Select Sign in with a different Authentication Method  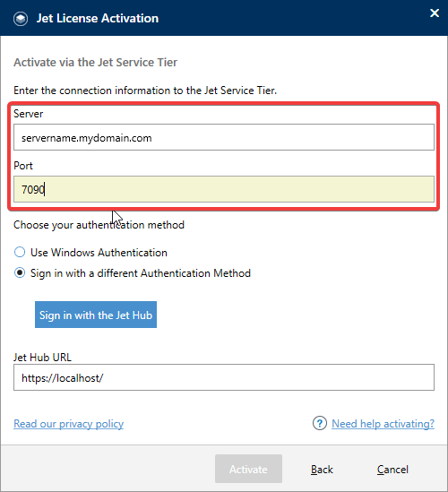[20, 273]
